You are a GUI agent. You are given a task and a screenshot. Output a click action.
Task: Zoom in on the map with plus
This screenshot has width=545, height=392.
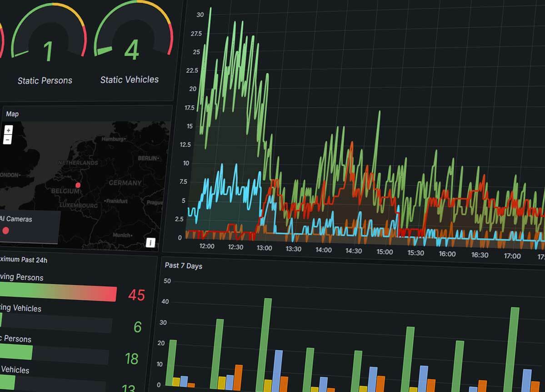tap(8, 131)
